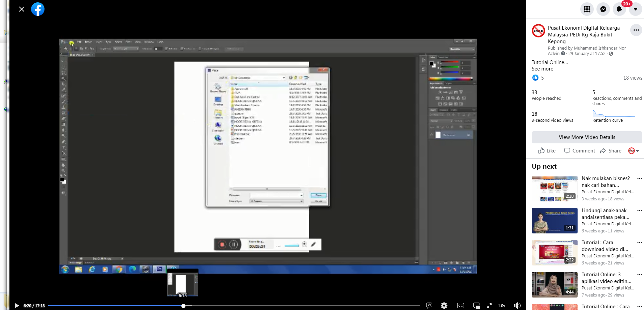Viewport: 644px width, 310px height.
Task: Click the video progress bar scrubber
Action: 183,306
